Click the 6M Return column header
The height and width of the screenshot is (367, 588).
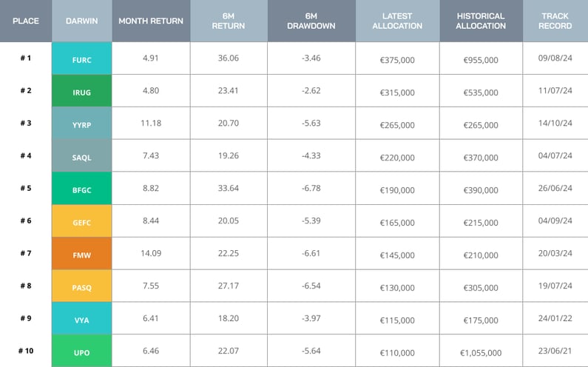point(229,21)
